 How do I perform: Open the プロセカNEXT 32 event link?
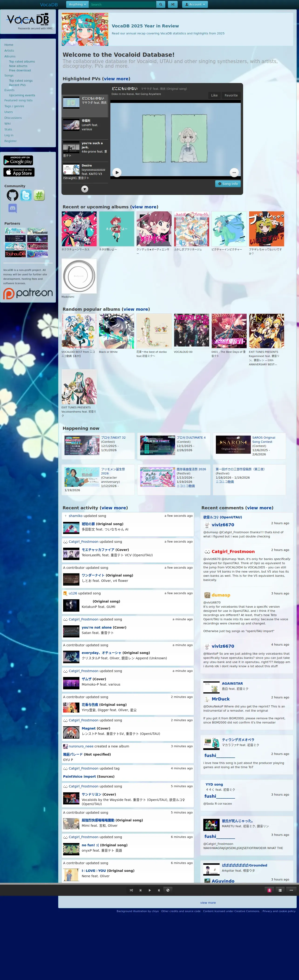click(x=113, y=437)
